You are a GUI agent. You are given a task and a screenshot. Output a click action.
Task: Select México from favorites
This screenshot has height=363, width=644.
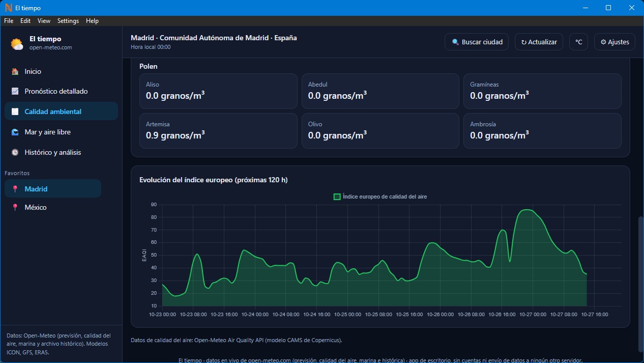point(53,207)
